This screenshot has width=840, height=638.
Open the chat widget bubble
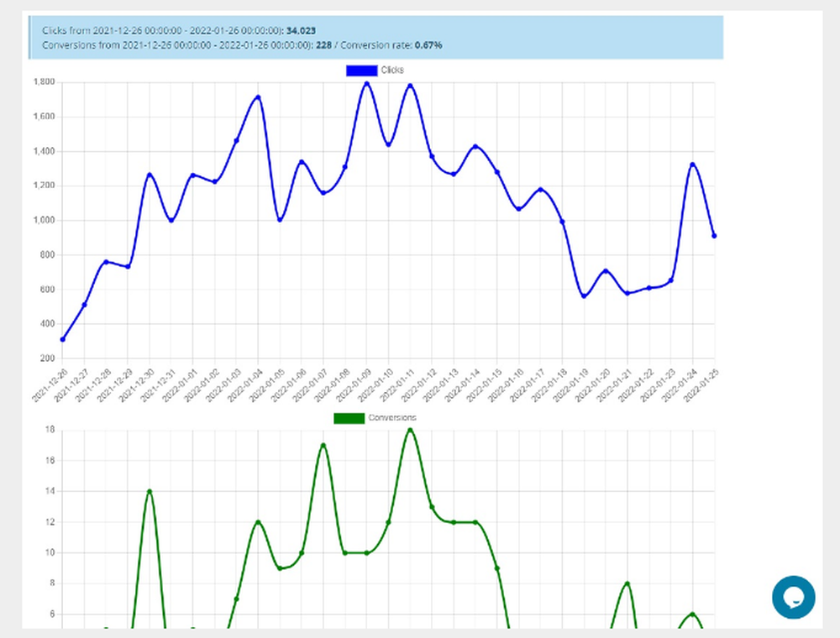(x=794, y=597)
